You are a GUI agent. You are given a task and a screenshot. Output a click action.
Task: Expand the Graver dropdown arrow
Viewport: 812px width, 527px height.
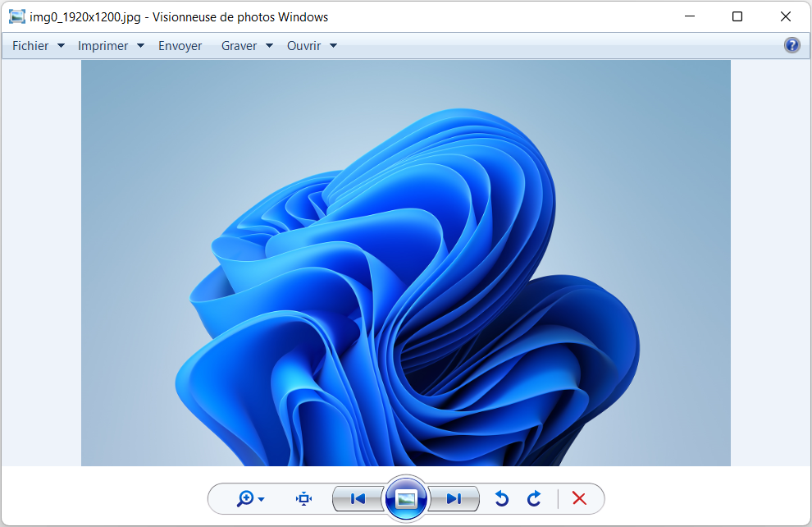269,46
